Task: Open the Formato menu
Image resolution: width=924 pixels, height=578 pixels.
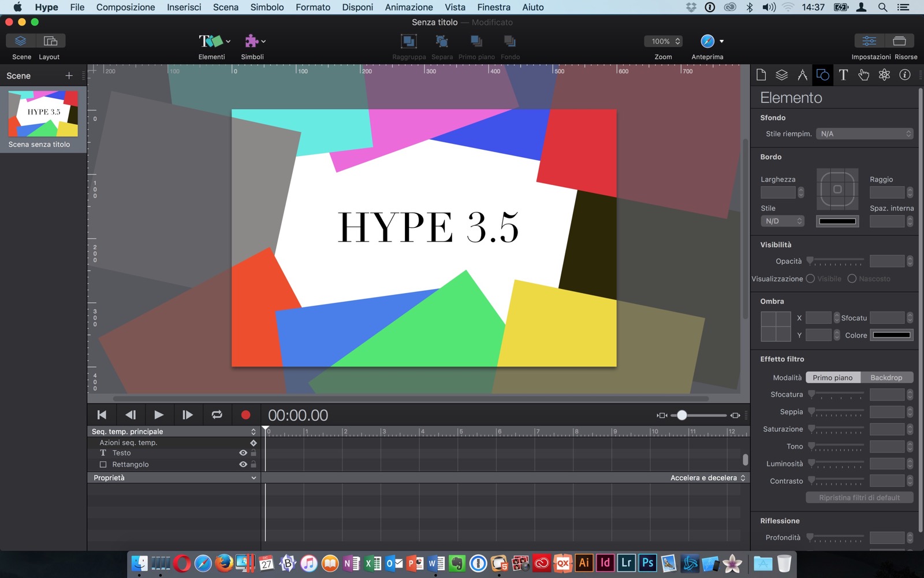Action: pos(313,7)
